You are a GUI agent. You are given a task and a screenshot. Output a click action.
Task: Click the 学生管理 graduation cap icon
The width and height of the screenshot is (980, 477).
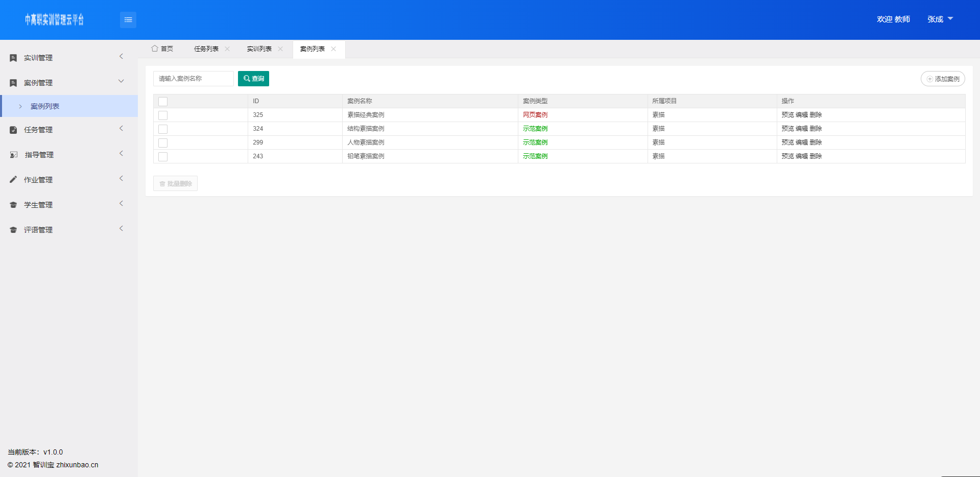pyautogui.click(x=13, y=205)
